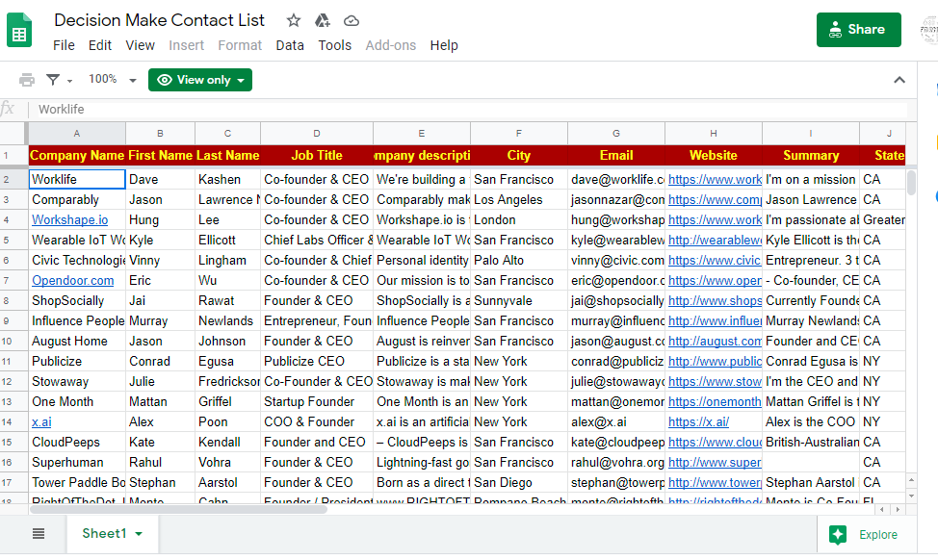Open the Data menu
Screen dimensions: 938x560
[290, 45]
